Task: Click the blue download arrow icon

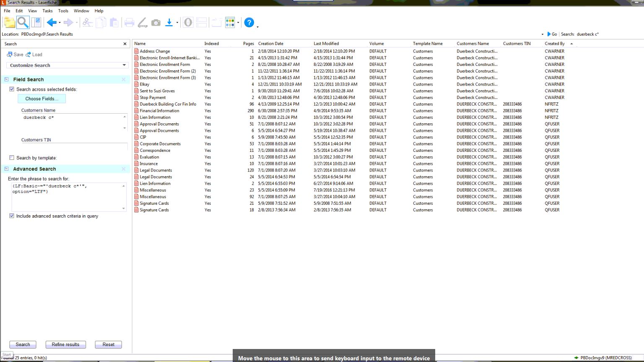Action: (169, 23)
